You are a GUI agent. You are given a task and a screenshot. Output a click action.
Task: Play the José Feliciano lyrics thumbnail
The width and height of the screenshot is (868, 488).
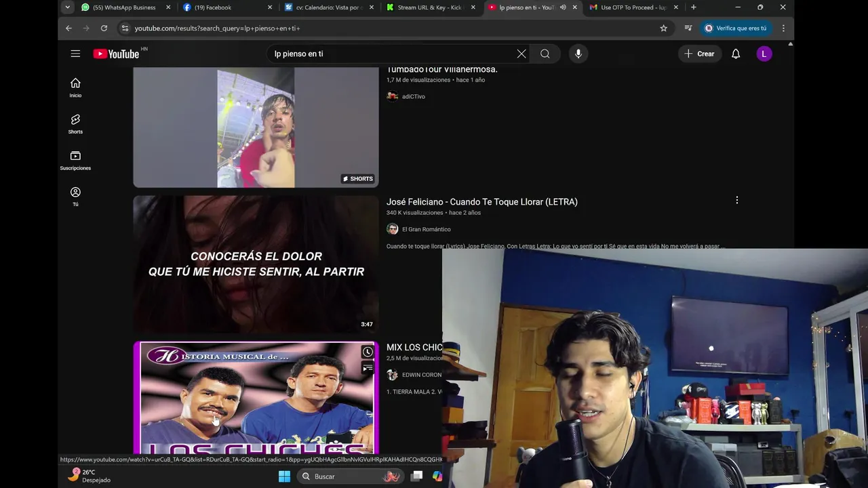pyautogui.click(x=256, y=264)
